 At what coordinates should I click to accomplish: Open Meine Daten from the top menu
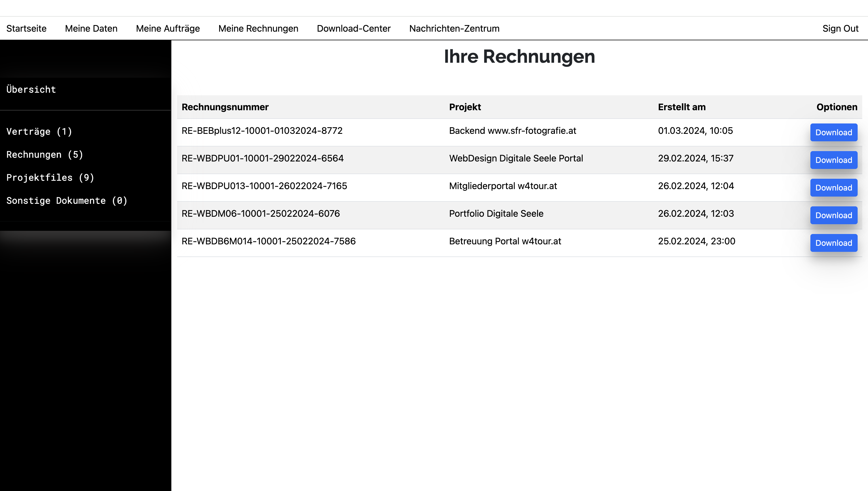(91, 28)
